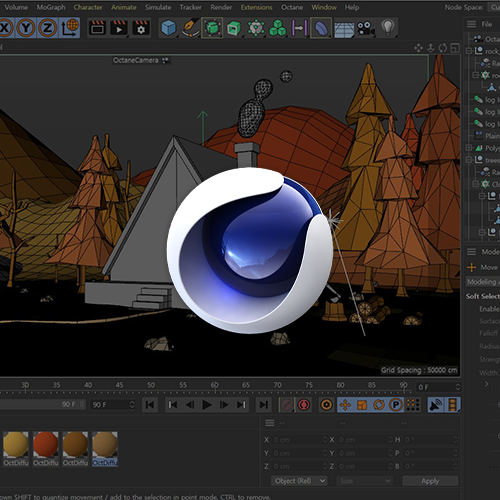Open the Size dropdown
The width and height of the screenshot is (500, 500).
pyautogui.click(x=364, y=481)
